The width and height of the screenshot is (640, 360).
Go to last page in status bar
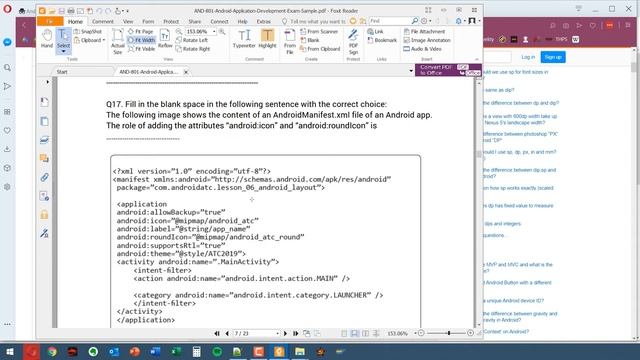(x=296, y=333)
